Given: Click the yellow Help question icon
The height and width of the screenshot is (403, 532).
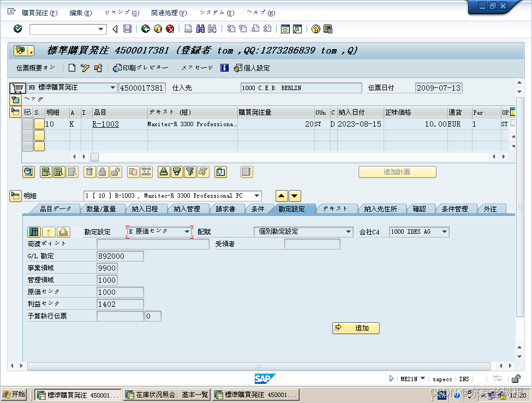Looking at the screenshot, I should click(315, 29).
